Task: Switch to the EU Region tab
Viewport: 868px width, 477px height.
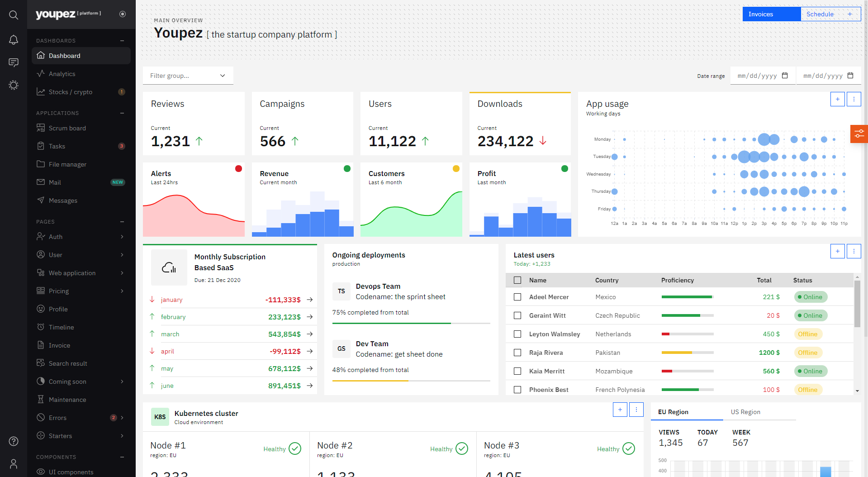Action: [687, 412]
